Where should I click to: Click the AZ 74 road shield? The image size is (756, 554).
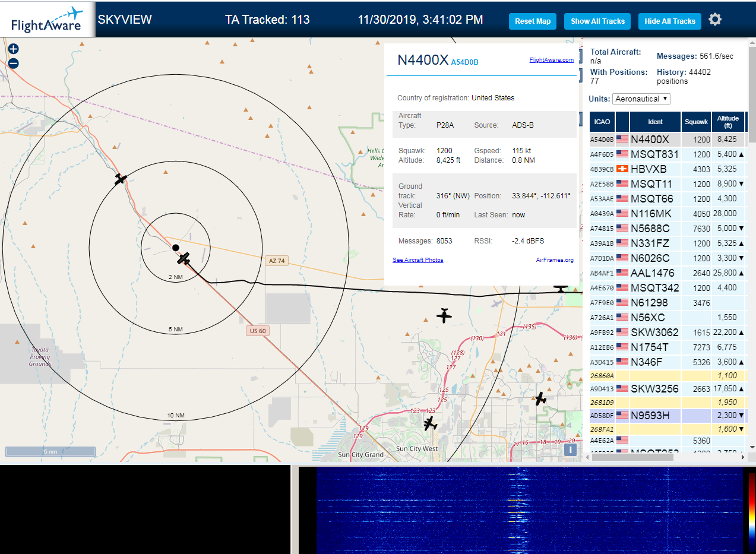coord(277,261)
